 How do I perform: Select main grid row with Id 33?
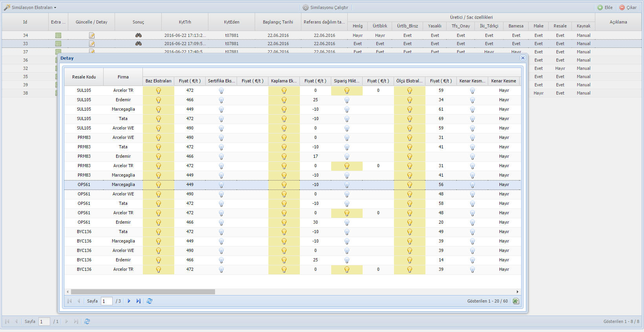pyautogui.click(x=322, y=44)
